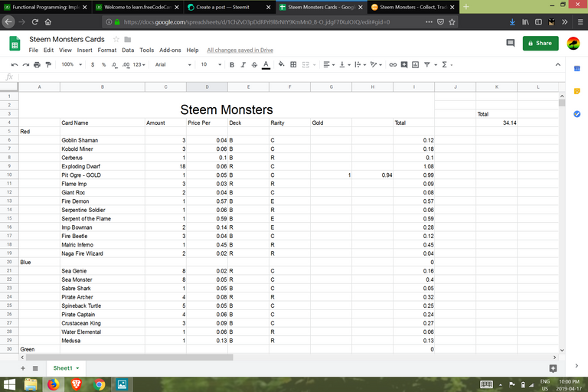Move document using folder icon
588x392 pixels.
click(128, 39)
